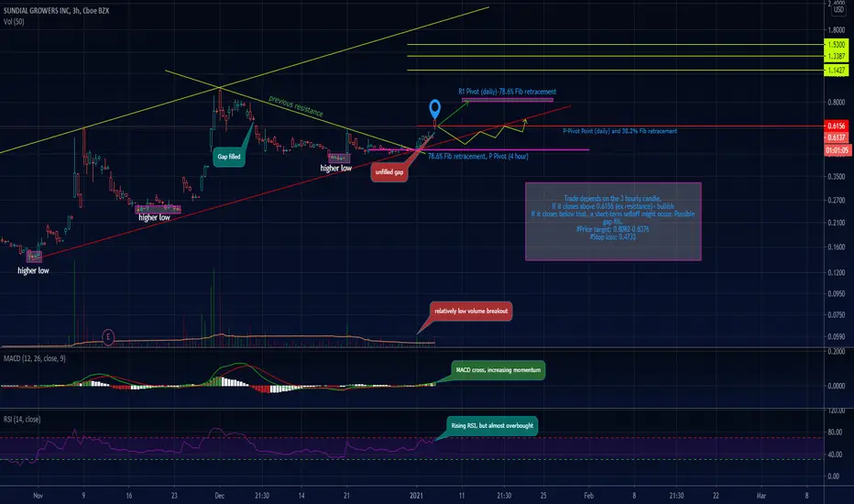854x504 pixels.
Task: Click the 01:01:05 countdown timer label
Action: pyautogui.click(x=838, y=150)
